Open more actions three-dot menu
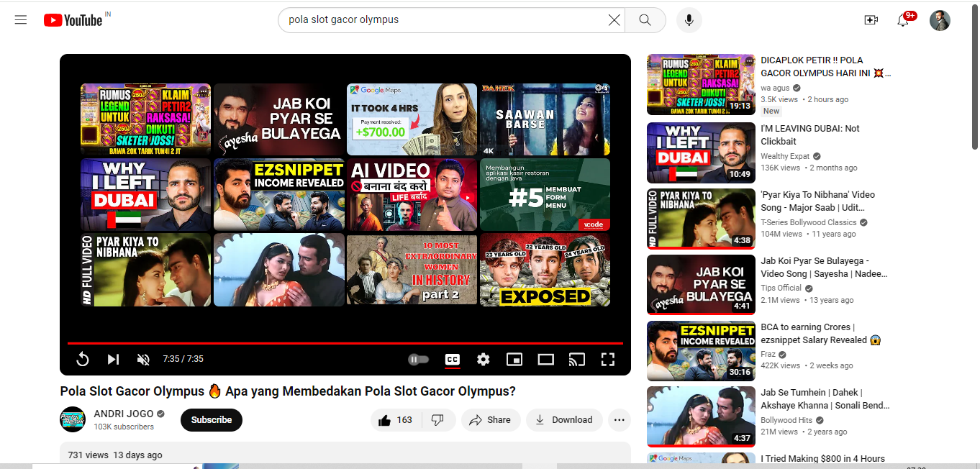 (x=620, y=420)
